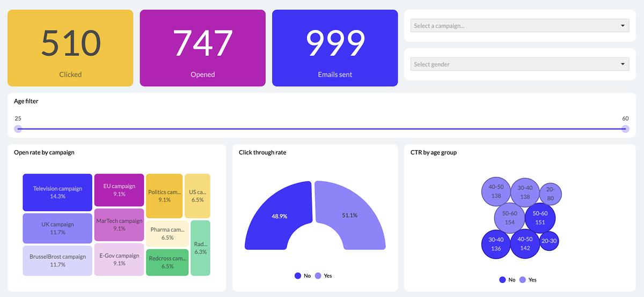Select the purple Opened card showing 747

203,48
